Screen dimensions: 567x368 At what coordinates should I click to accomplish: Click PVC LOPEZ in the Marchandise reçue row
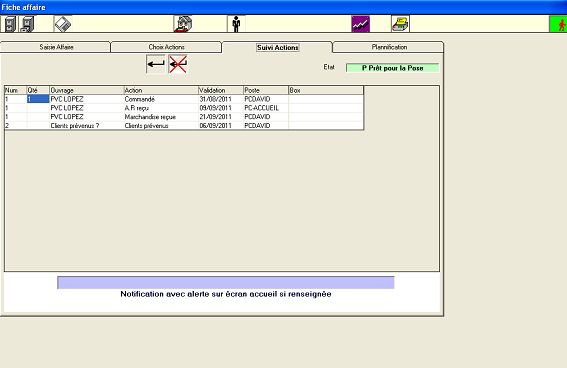point(86,117)
